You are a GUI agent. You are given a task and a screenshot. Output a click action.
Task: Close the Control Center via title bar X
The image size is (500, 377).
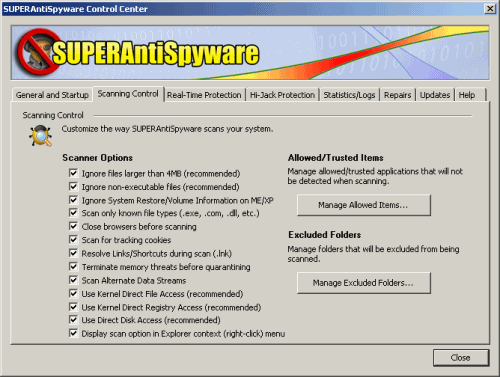click(x=490, y=9)
